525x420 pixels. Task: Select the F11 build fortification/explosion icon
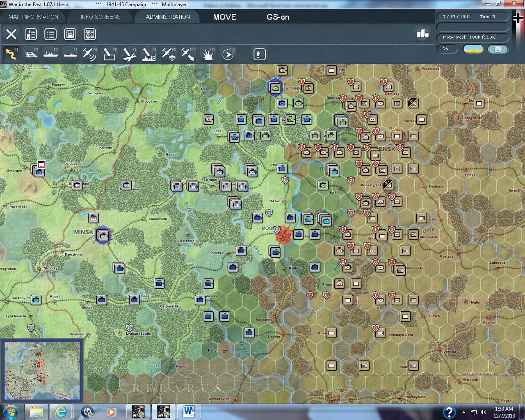click(208, 54)
